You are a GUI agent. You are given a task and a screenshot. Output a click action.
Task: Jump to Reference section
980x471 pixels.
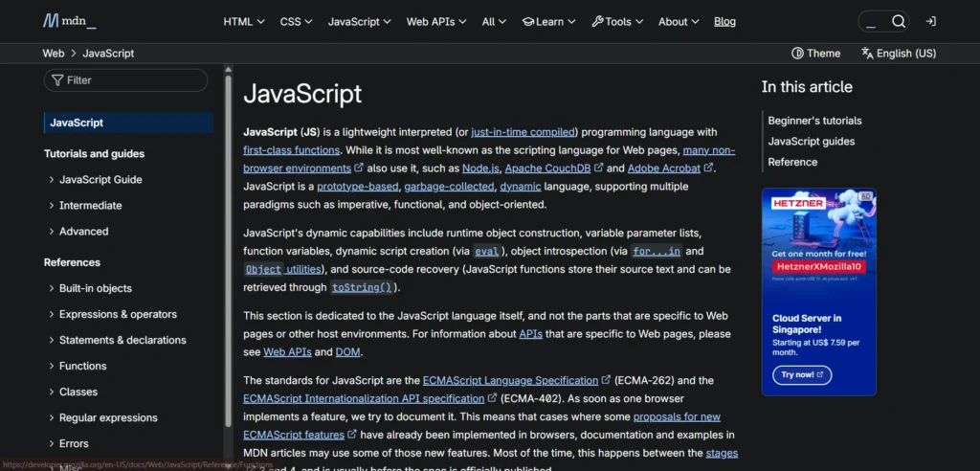coord(792,162)
